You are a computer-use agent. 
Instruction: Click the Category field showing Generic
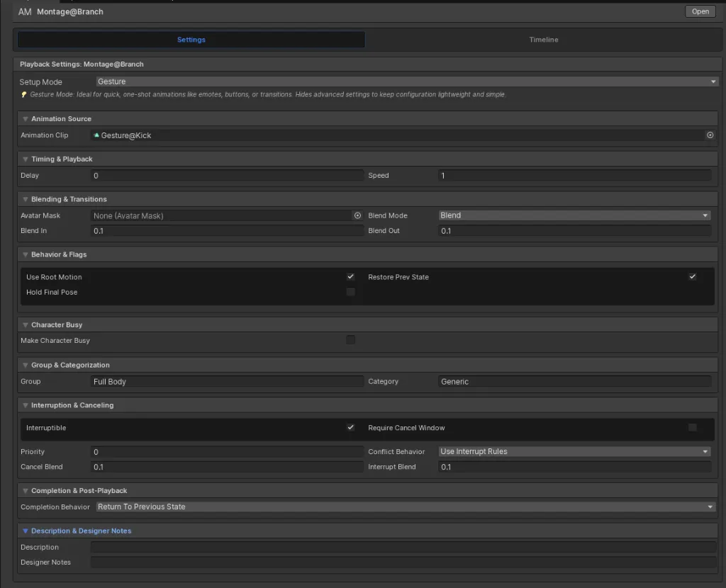coord(574,382)
